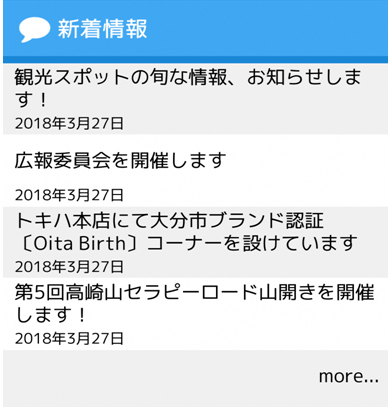This screenshot has height=407, width=388.
Task: Click empty blue header area right of 新着情報
Action: [267, 29]
